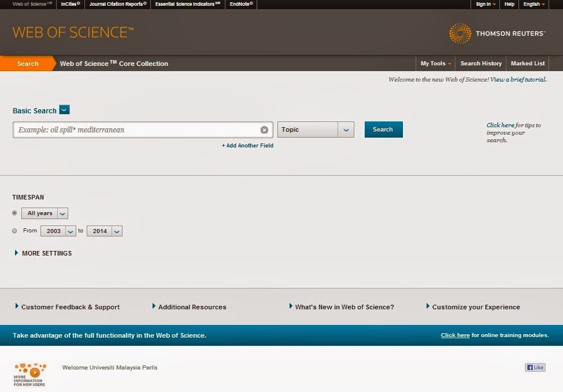Open Search History tab
This screenshot has height=392, width=563.
(x=481, y=63)
